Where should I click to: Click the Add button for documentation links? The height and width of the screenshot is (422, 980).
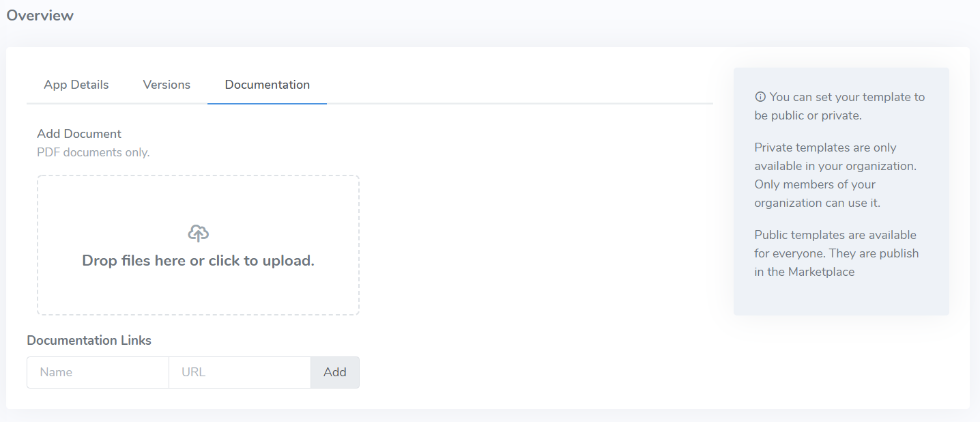pyautogui.click(x=335, y=372)
